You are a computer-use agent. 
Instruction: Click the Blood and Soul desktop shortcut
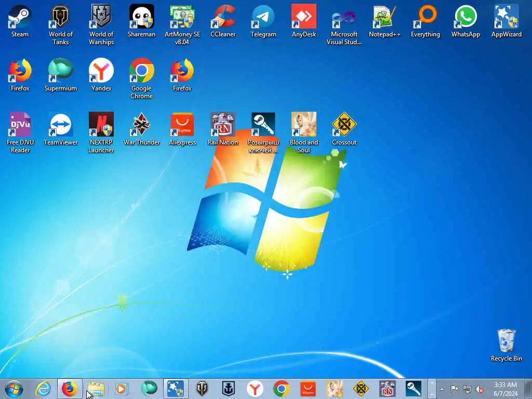(303, 132)
